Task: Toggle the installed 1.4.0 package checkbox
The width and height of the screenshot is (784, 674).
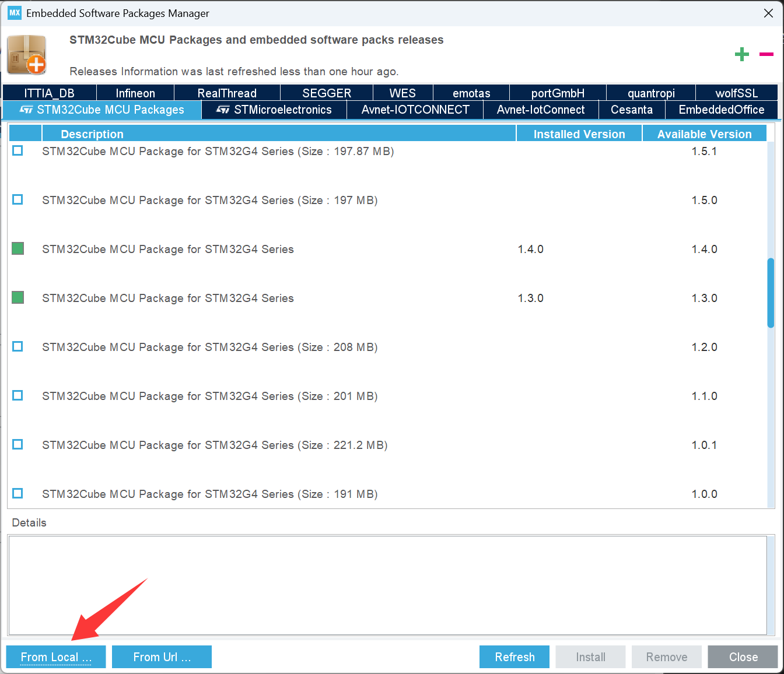Action: pos(17,248)
